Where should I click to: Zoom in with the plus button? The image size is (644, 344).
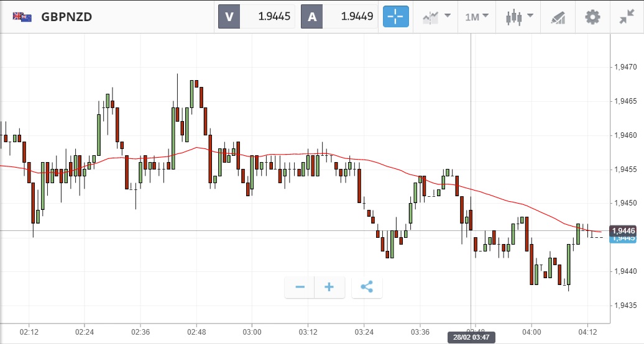329,287
